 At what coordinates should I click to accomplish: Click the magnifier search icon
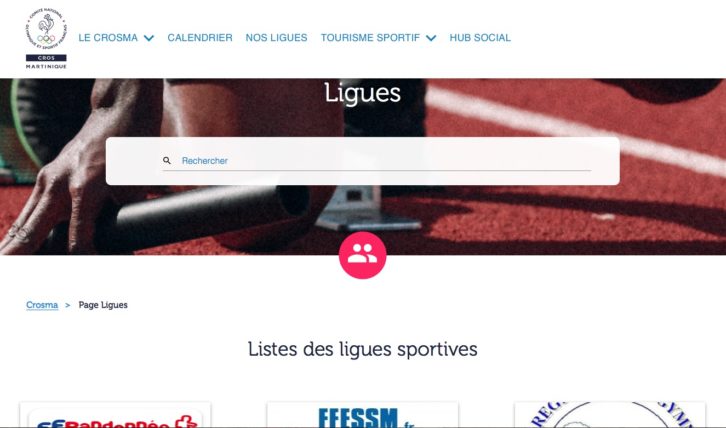167,160
